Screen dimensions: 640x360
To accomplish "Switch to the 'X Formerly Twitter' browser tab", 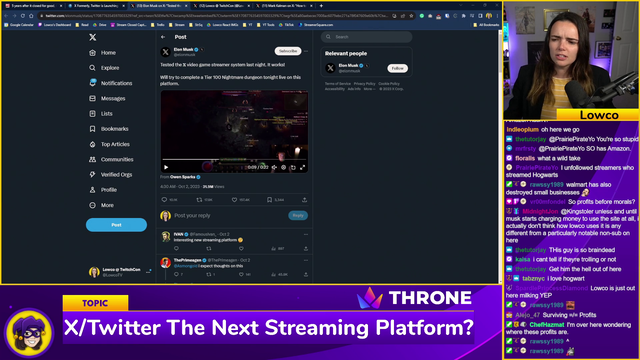I will click(96, 6).
